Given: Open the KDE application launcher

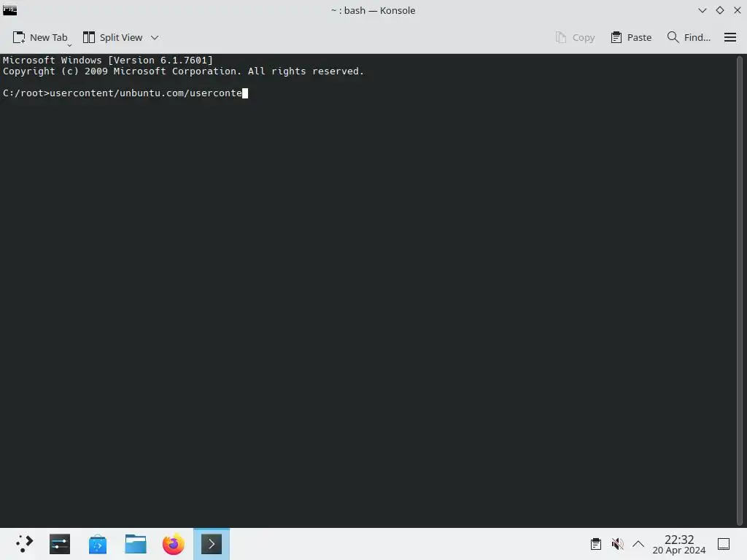Looking at the screenshot, I should [24, 544].
